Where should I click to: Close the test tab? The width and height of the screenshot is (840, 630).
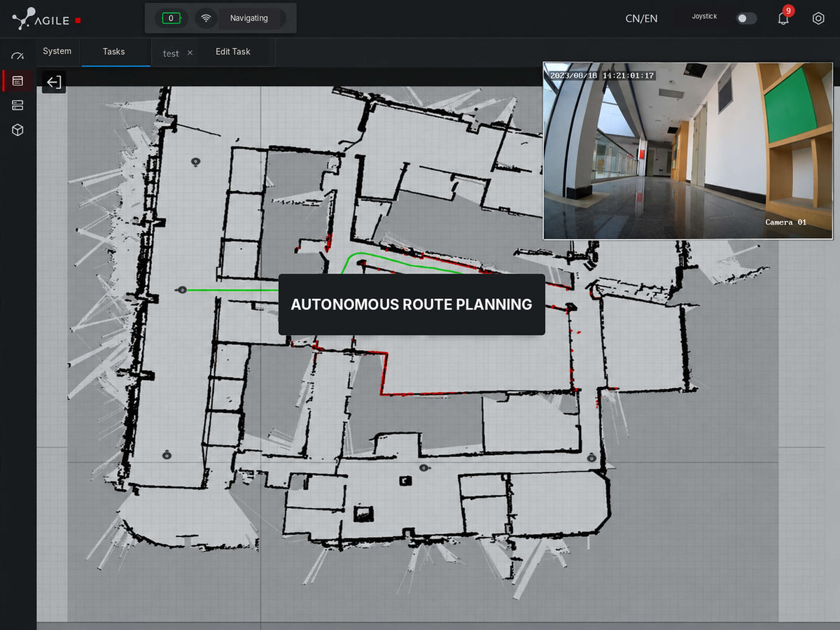coord(190,53)
